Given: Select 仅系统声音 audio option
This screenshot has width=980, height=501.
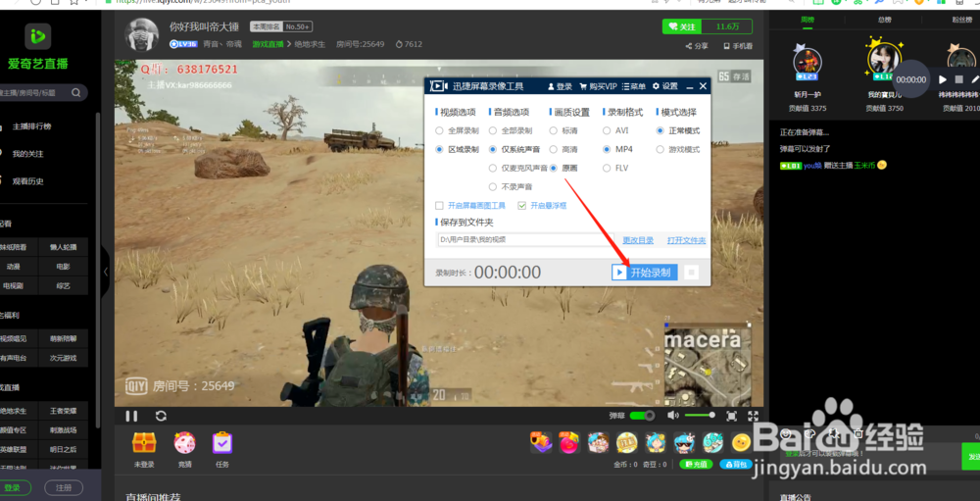Looking at the screenshot, I should coord(515,149).
